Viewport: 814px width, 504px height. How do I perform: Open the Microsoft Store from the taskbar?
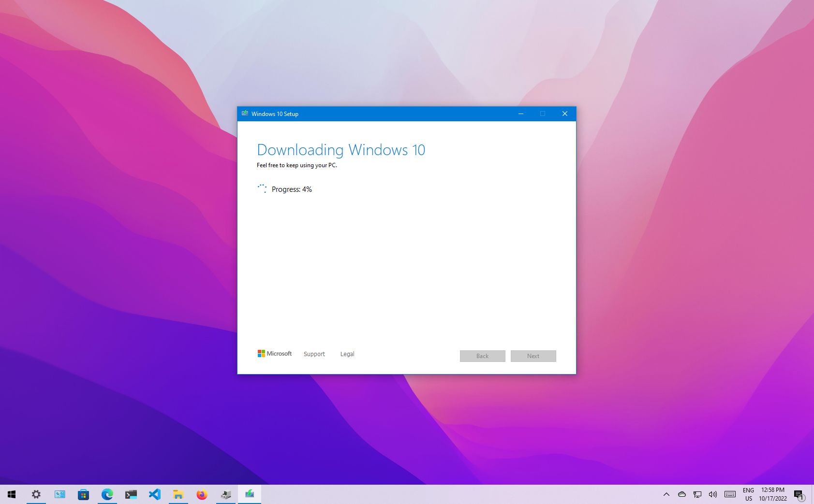(83, 494)
